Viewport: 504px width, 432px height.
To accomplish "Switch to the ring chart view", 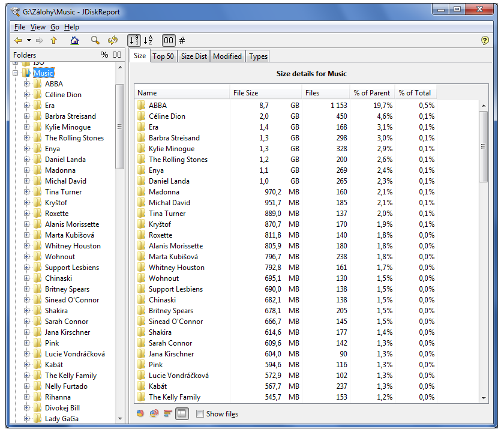I will click(x=154, y=413).
